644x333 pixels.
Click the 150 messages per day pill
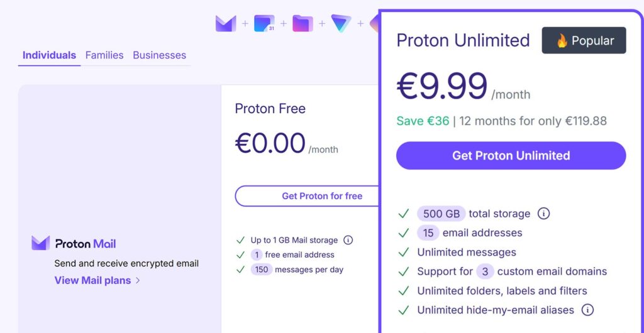(261, 270)
